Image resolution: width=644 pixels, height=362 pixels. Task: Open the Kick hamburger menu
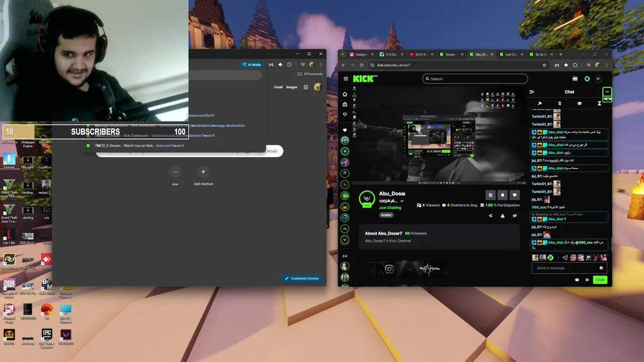[346, 78]
